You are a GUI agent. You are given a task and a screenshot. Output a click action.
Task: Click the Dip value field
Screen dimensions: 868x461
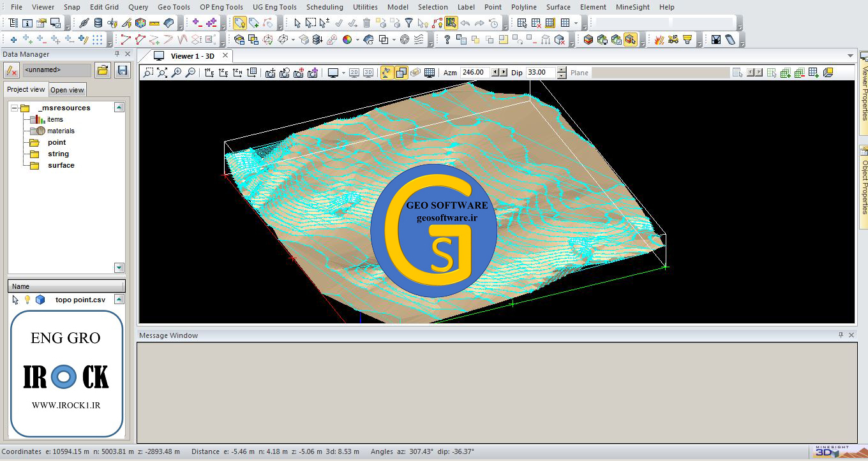[541, 73]
